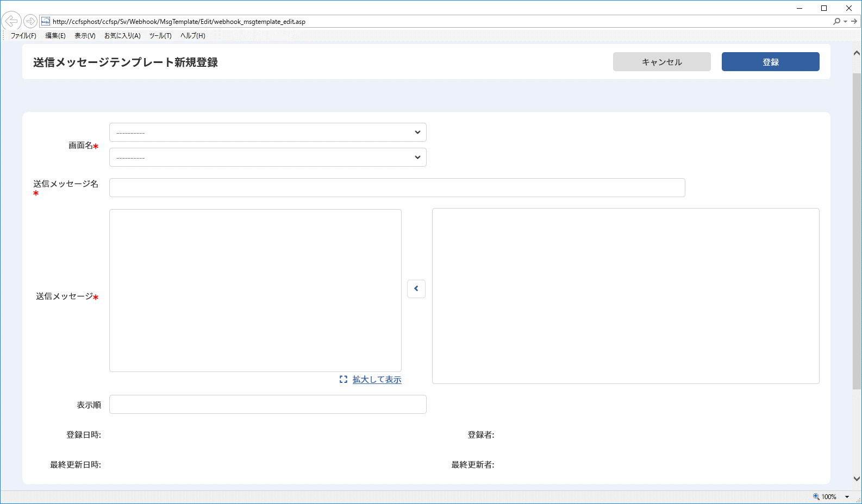Click the vertical scrollbar thumb
The height and width of the screenshot is (504, 862).
pos(857,231)
